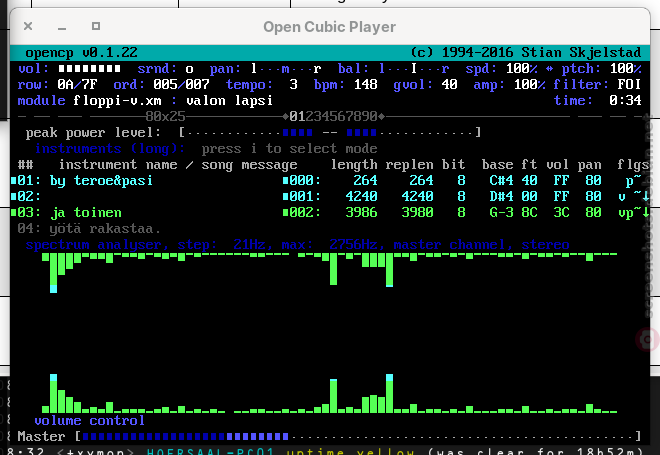660x455 pixels.
Task: Click the length column header
Action: click(354, 164)
